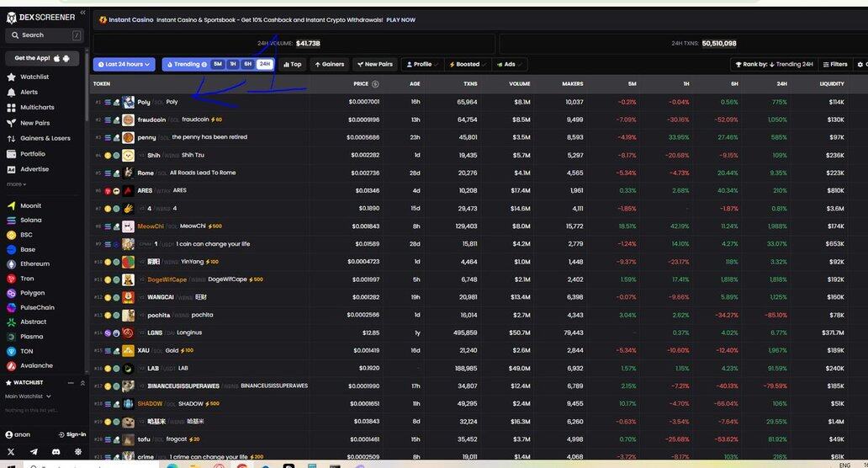The height and width of the screenshot is (468, 868).
Task: Focus the Search input field
Action: click(44, 35)
